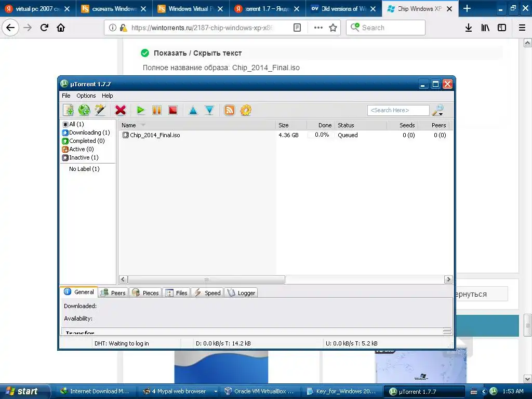
Task: Open the uTorrent File menu
Action: [66, 96]
